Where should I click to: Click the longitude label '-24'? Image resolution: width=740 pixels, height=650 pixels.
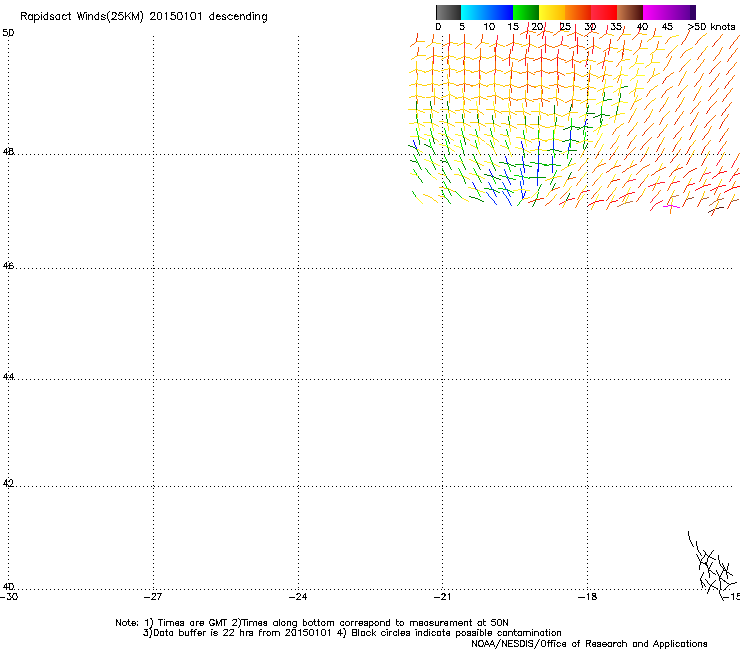pos(298,597)
